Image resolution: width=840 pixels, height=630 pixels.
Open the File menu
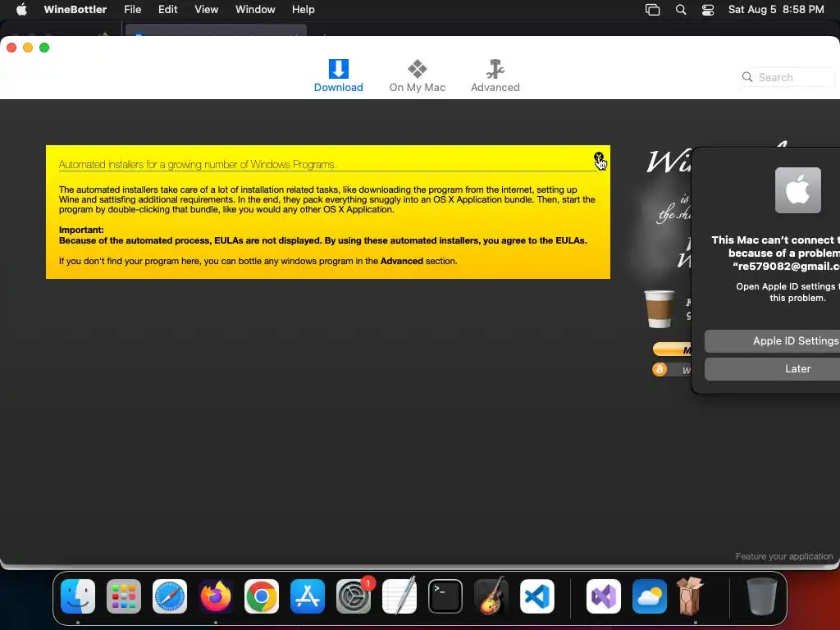tap(132, 10)
